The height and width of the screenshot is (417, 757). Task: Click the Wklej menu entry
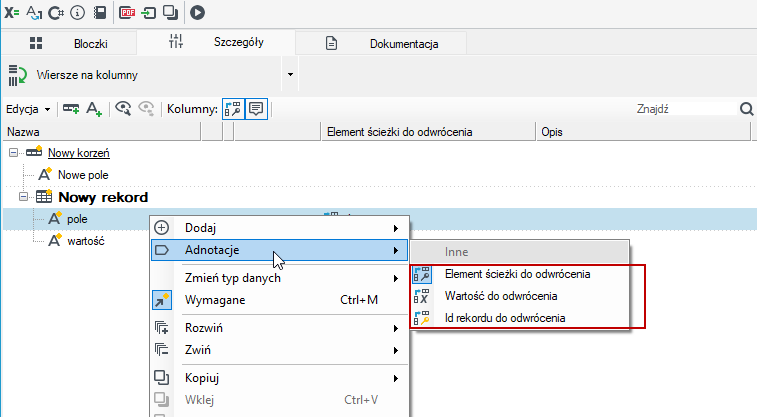280,400
